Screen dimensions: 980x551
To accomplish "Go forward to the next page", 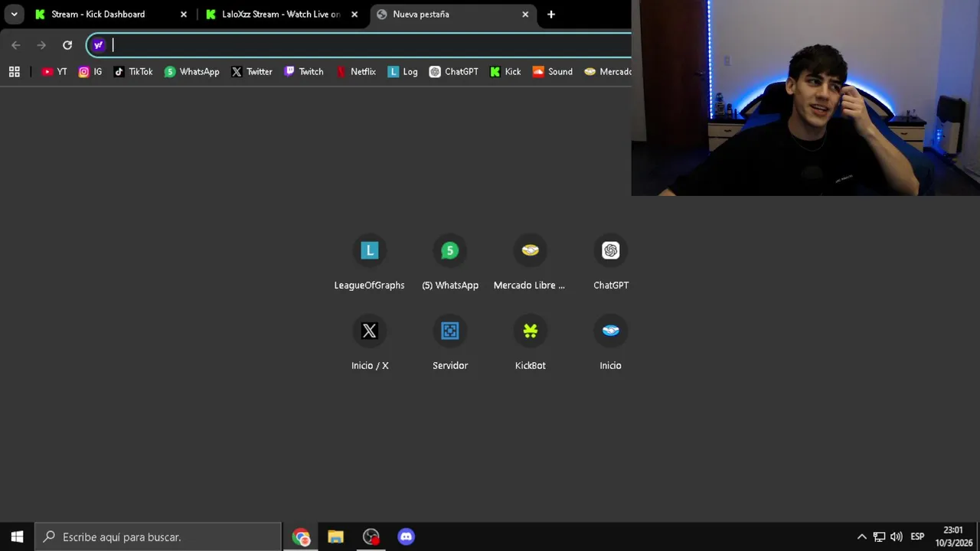I will [x=41, y=45].
